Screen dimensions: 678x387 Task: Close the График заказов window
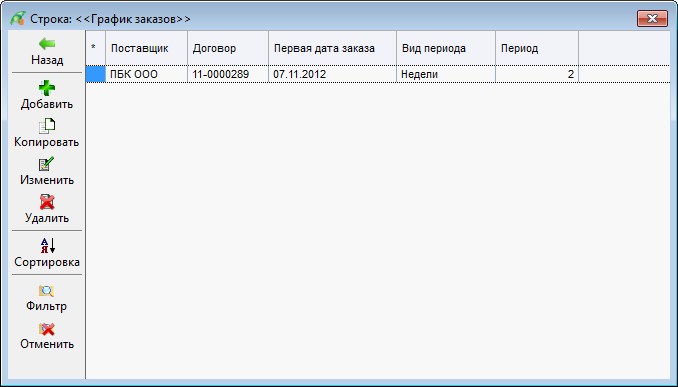652,19
